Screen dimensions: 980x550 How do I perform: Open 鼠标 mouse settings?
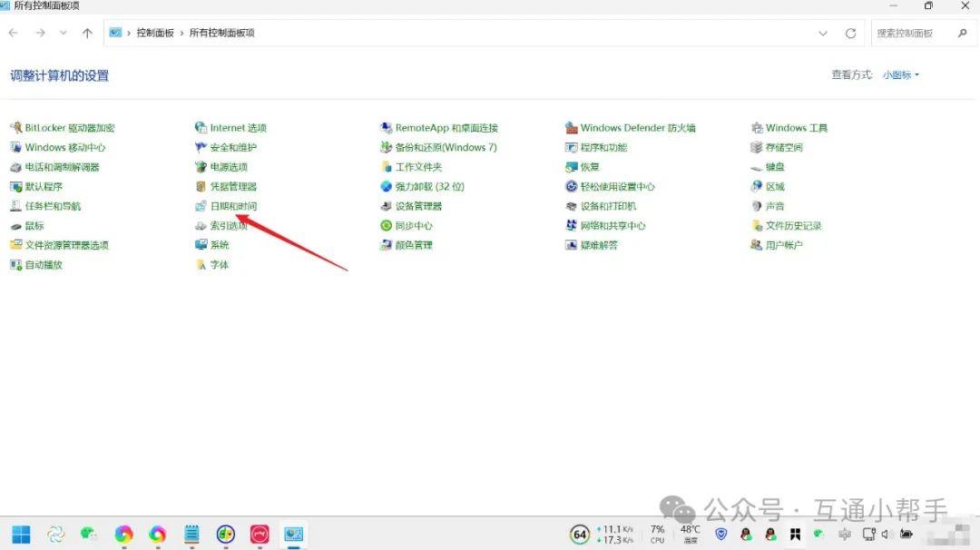[x=34, y=226]
